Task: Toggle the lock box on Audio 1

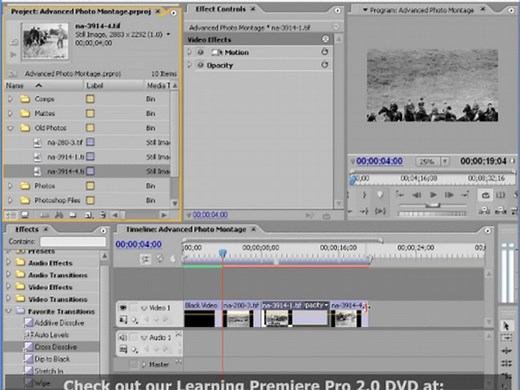Action: (134, 338)
